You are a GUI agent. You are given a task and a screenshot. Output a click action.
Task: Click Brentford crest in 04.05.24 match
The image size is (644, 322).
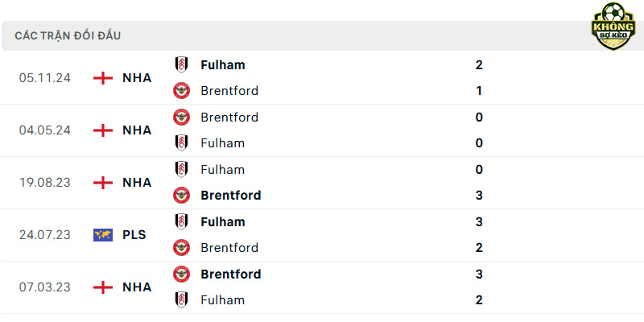[181, 117]
